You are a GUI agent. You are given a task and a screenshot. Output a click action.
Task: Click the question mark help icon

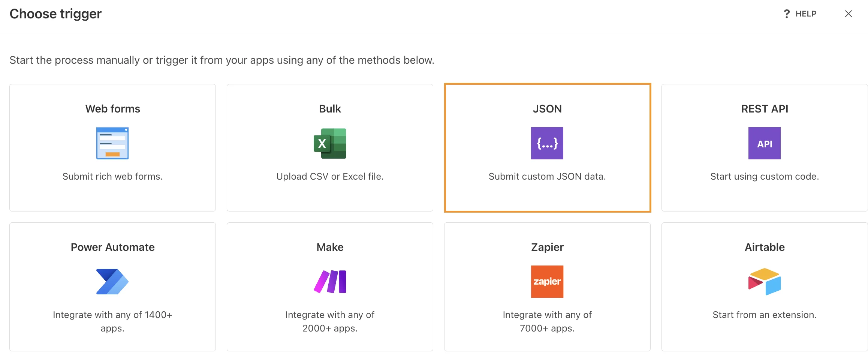click(787, 13)
